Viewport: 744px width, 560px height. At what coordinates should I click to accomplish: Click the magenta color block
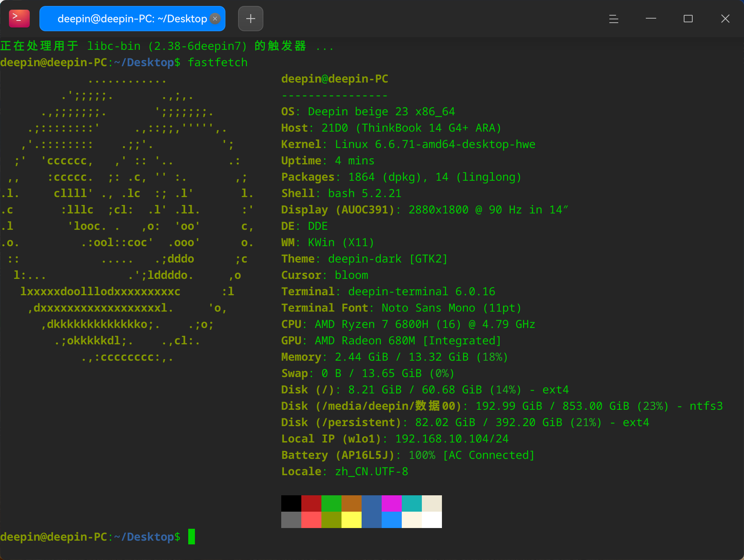[x=392, y=503]
